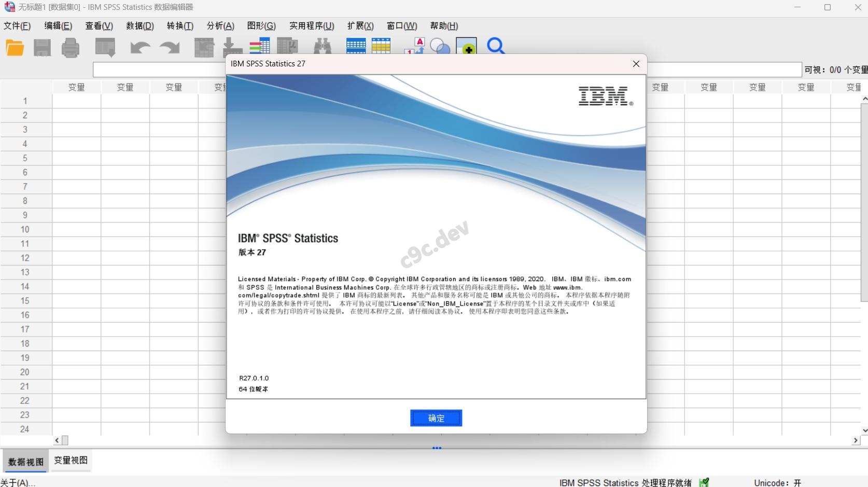Open the 图形(G) menu
Viewport: 868px width, 487px height.
pos(261,26)
